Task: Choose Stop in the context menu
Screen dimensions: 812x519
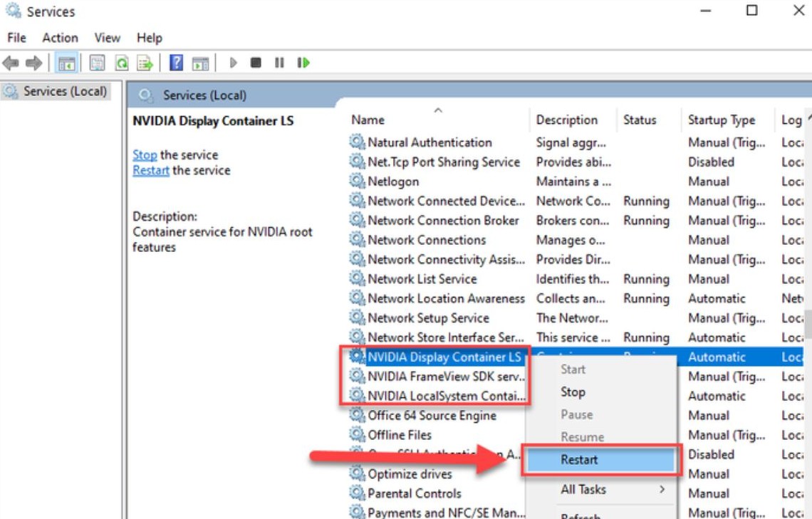Action: coord(573,392)
